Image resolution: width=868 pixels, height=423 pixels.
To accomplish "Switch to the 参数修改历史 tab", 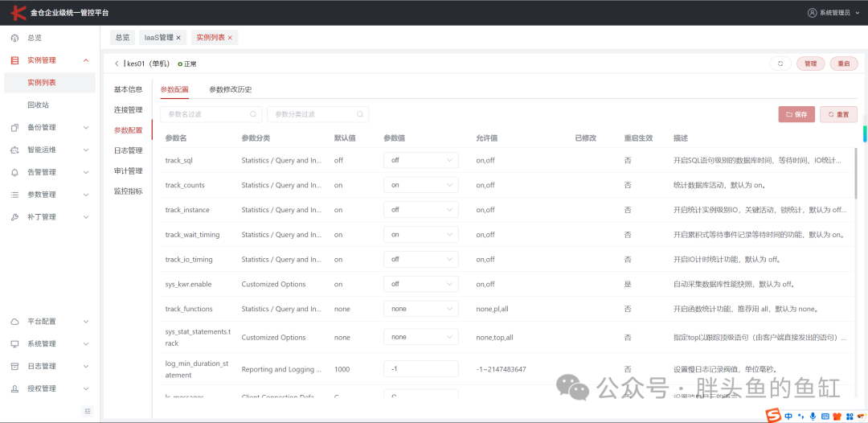I will (231, 89).
